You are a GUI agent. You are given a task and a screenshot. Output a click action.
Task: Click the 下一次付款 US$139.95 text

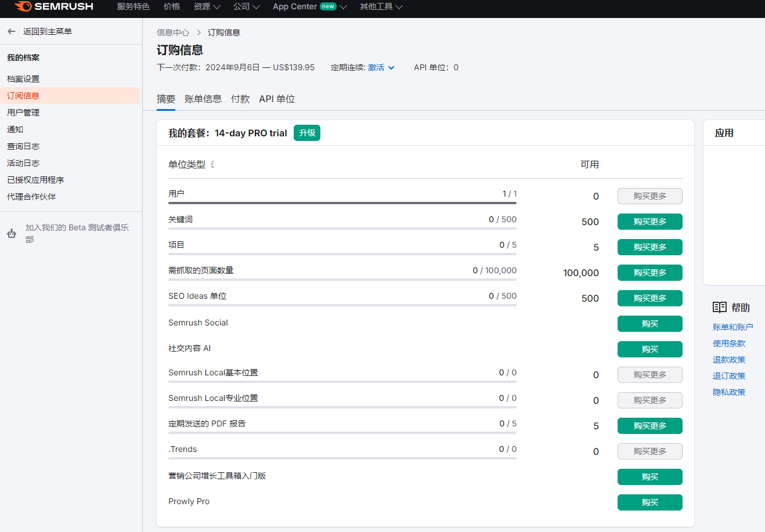pyautogui.click(x=236, y=67)
